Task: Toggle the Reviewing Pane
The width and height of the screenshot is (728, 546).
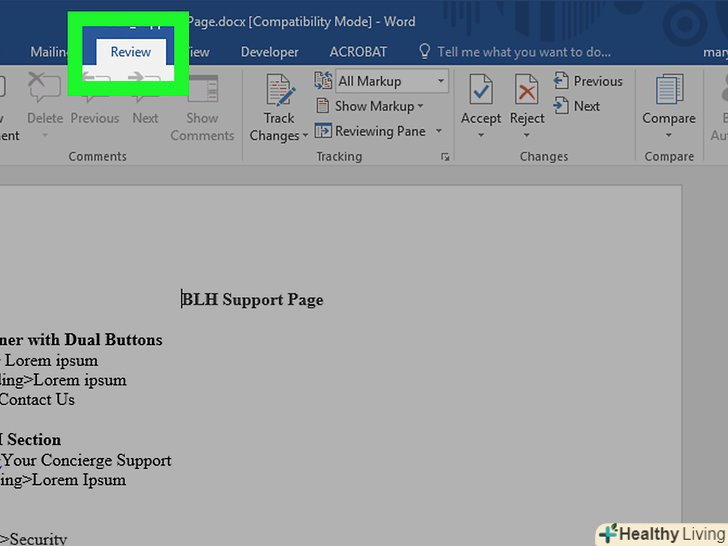Action: click(370, 131)
